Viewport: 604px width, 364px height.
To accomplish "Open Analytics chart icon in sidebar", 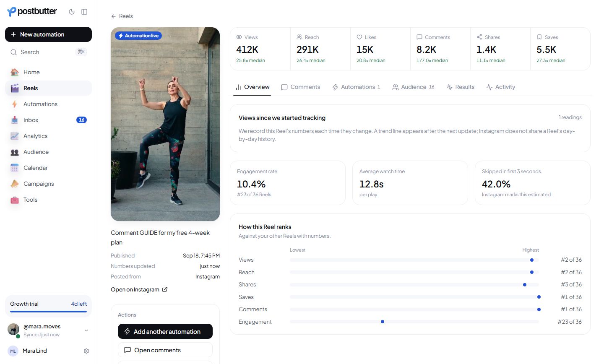I will pos(15,136).
